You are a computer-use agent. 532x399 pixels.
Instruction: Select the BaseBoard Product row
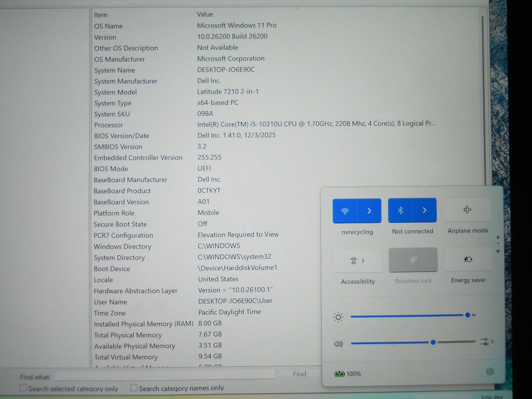coord(206,191)
